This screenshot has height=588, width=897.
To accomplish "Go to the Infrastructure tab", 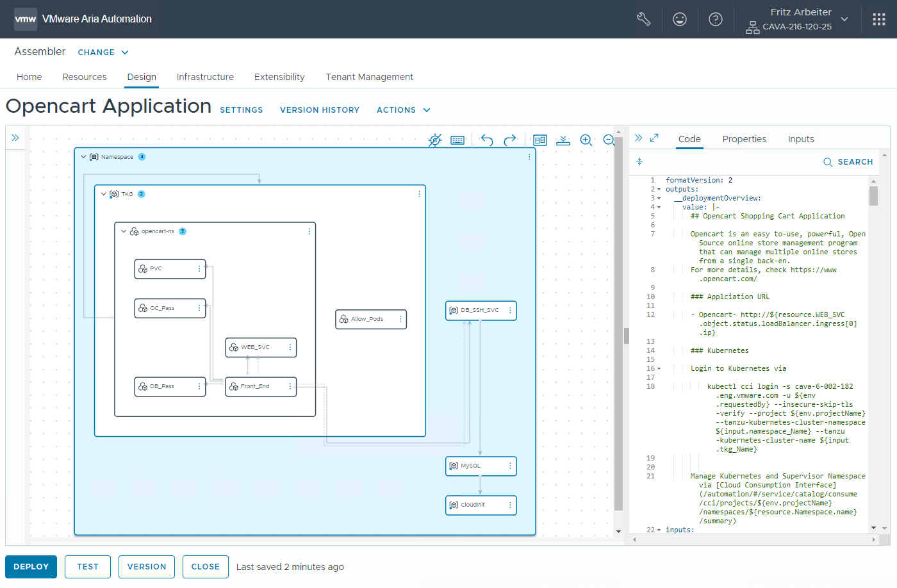I will point(205,77).
